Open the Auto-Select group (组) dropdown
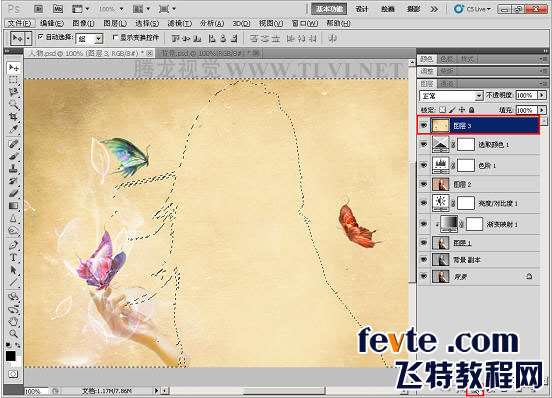Image resolution: width=552 pixels, height=398 pixels. [89, 39]
